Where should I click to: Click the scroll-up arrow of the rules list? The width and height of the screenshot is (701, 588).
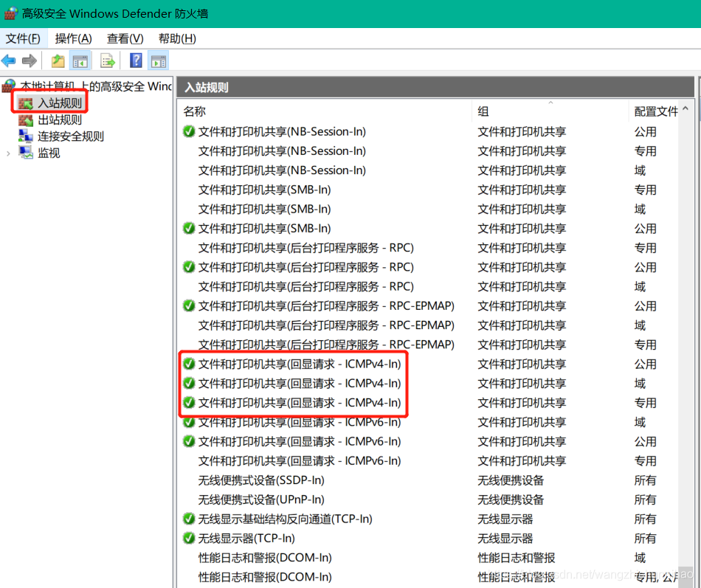[686, 108]
